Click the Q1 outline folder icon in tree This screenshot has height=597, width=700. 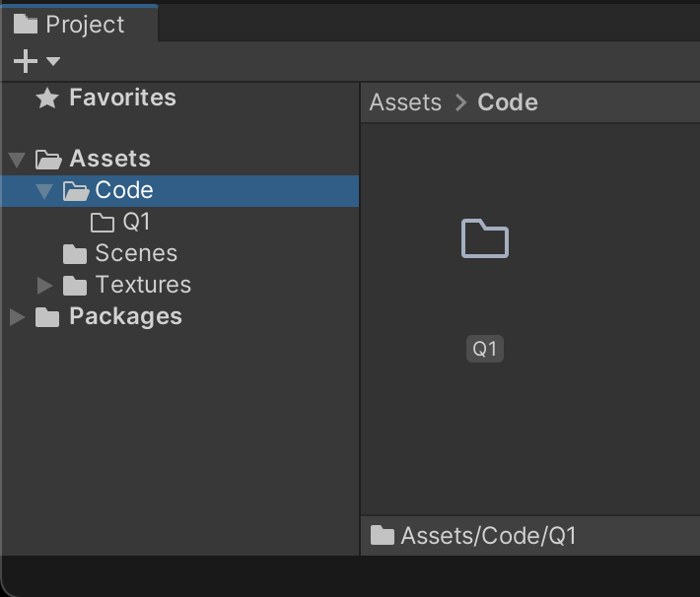pyautogui.click(x=103, y=222)
